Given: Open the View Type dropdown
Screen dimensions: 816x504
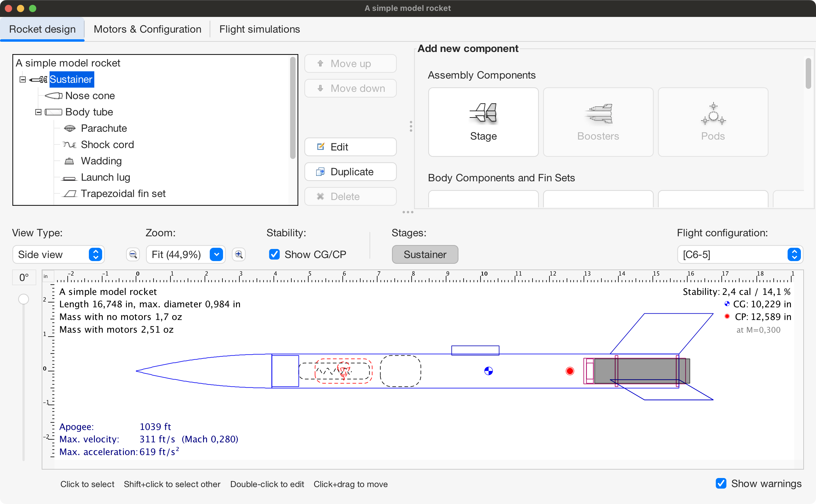Looking at the screenshot, I should pyautogui.click(x=59, y=255).
